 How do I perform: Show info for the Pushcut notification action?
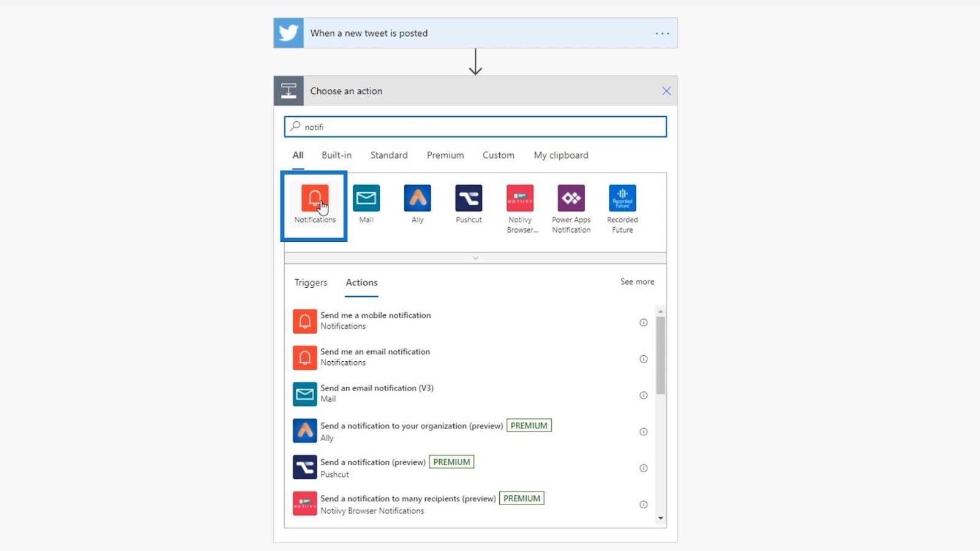(643, 468)
